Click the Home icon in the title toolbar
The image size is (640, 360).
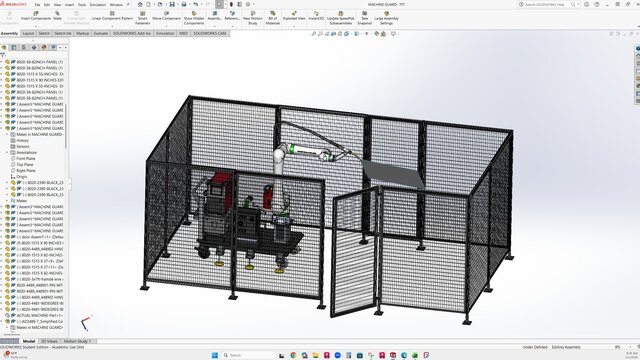140,4
